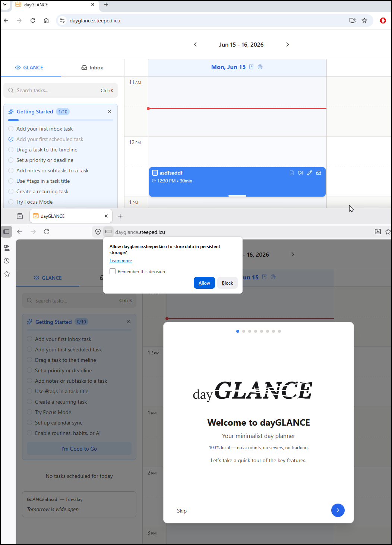Click shield tracking protection icon in bottom browser
The image size is (392, 545).
[x=98, y=232]
